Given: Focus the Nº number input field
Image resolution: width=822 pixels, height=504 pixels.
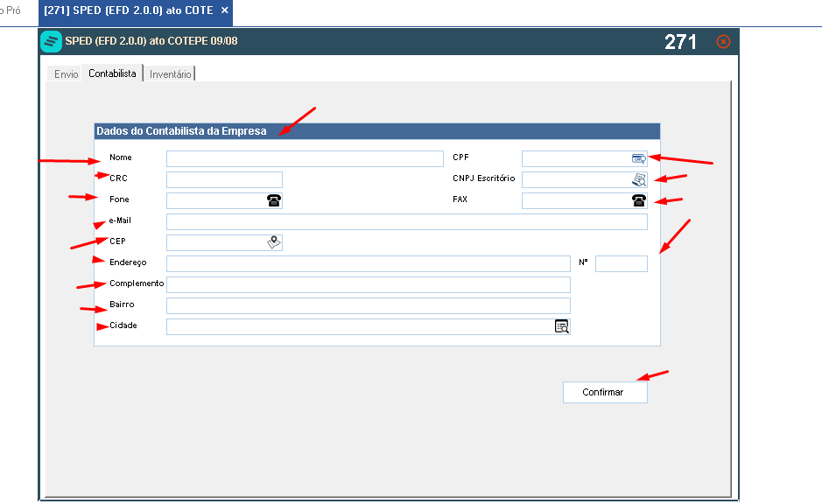Looking at the screenshot, I should [x=622, y=263].
